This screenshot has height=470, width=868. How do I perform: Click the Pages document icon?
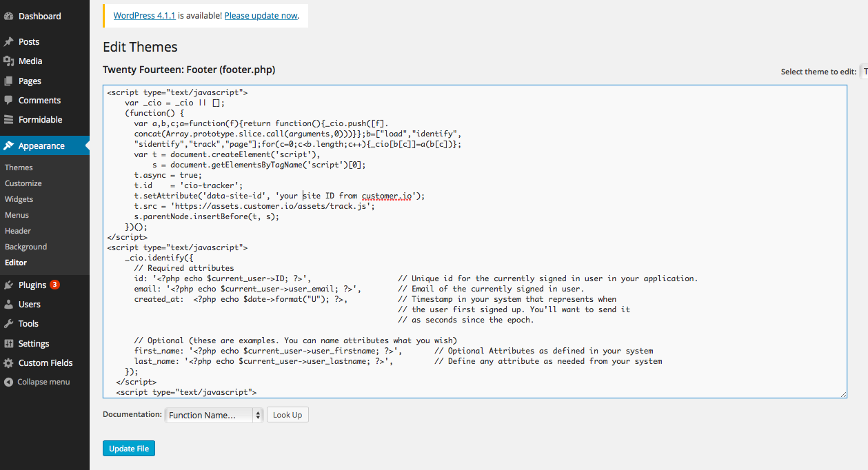coord(9,81)
